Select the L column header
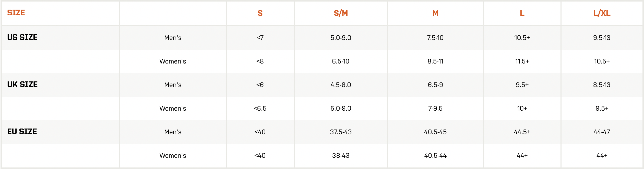The width and height of the screenshot is (644, 169). point(522,13)
